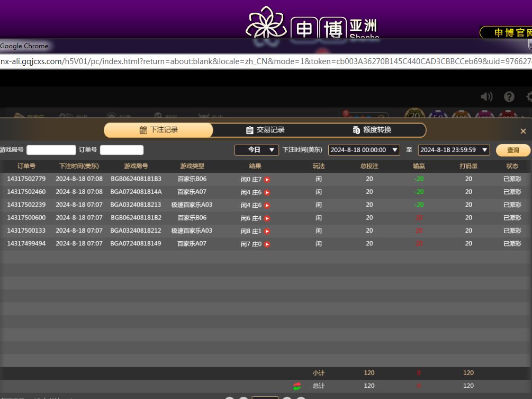Focus the 游戏局号 input field
This screenshot has height=399, width=532.
(51, 150)
